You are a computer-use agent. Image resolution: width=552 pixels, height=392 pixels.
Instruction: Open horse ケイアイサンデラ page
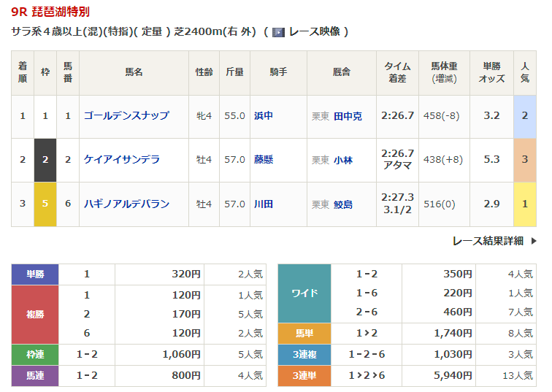coord(121,160)
